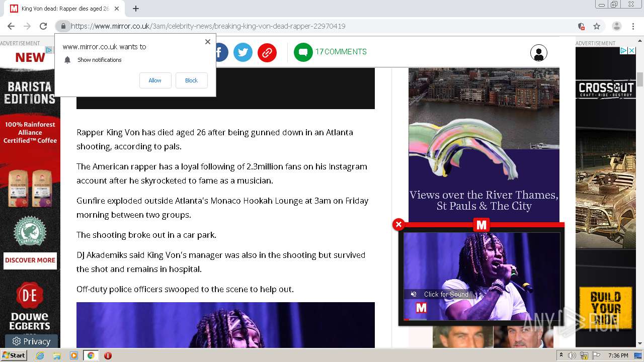Open 17 COMMENTS link
The height and width of the screenshot is (362, 644).
(341, 52)
